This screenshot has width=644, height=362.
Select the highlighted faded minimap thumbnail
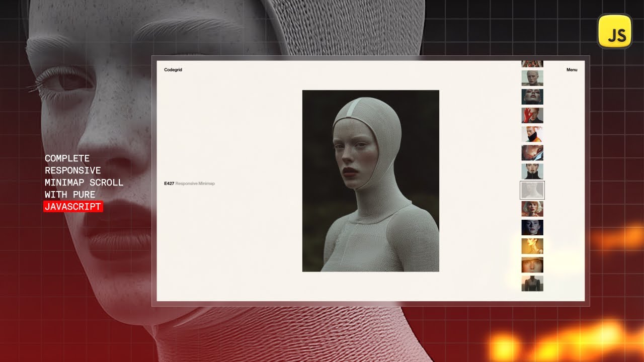click(532, 190)
